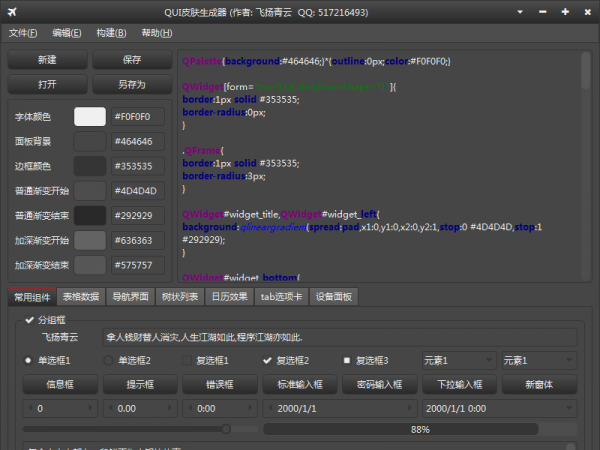The height and width of the screenshot is (450, 600).
Task: Switch to the 日历效果 tab
Action: click(x=229, y=296)
